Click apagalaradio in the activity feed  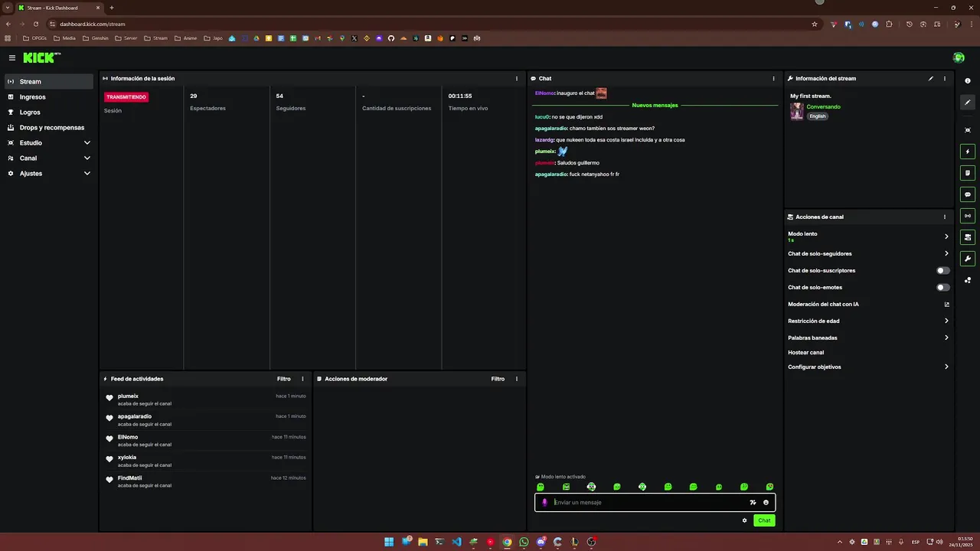(135, 416)
